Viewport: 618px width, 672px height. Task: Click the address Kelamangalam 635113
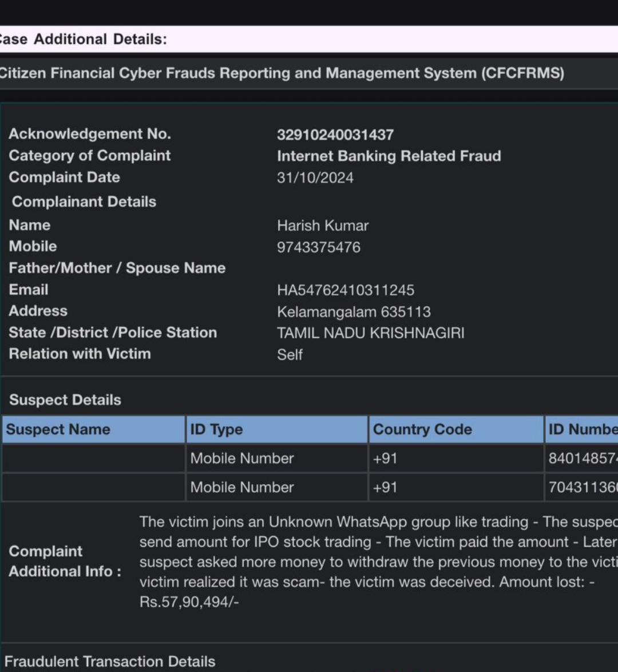[x=354, y=312]
